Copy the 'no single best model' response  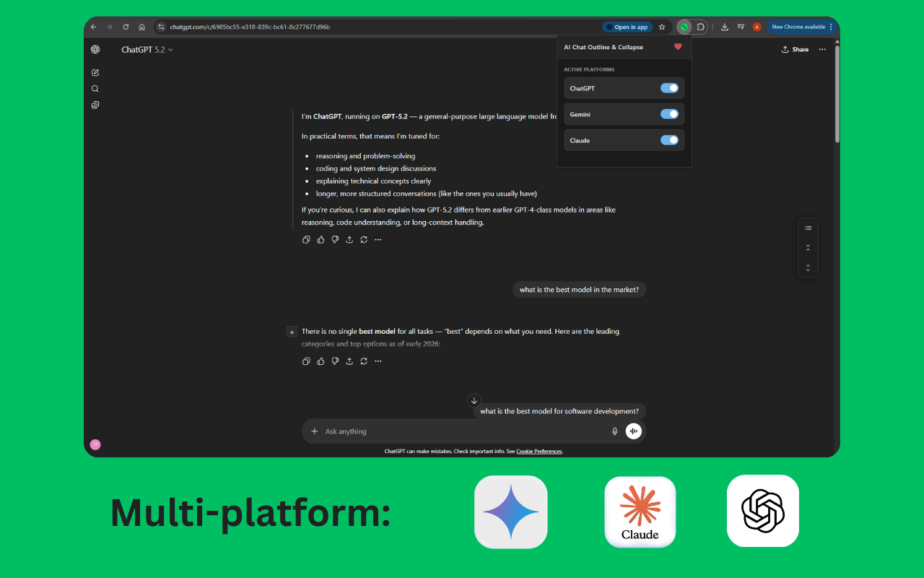(306, 361)
